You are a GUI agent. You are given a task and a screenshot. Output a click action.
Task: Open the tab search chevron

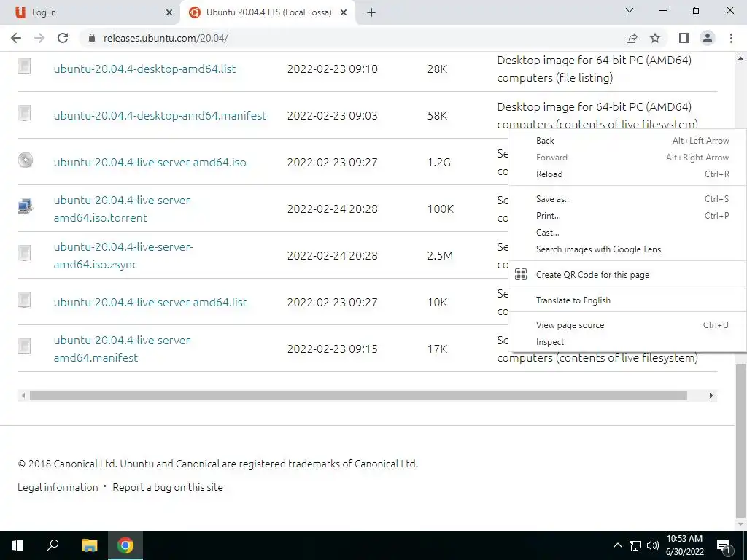[630, 10]
